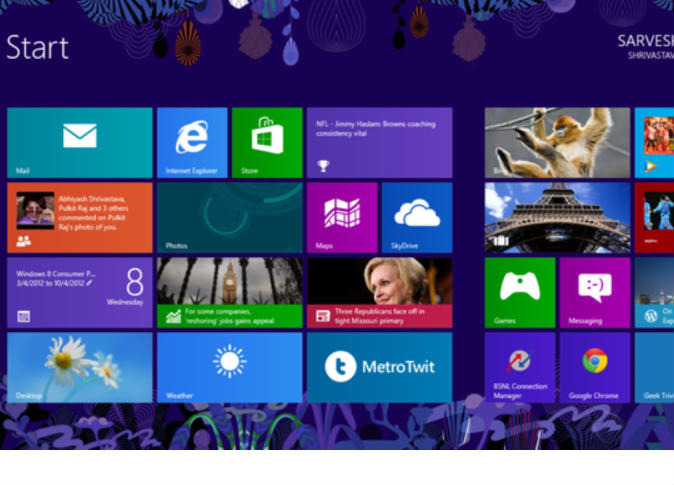This screenshot has width=674, height=485.
Task: Launch Google Chrome tile
Action: pyautogui.click(x=595, y=367)
